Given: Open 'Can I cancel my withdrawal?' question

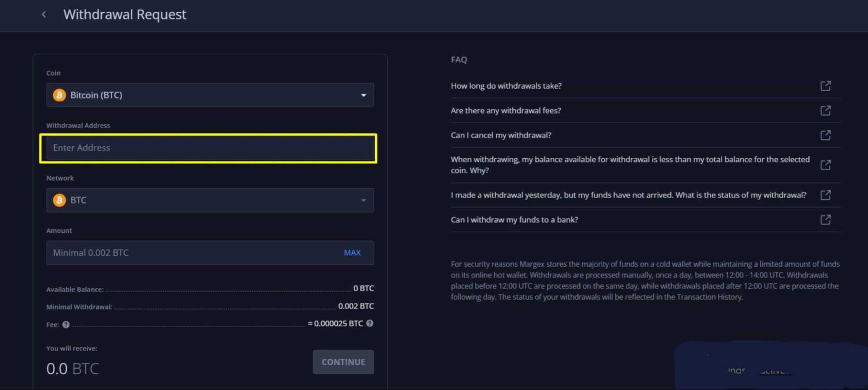Looking at the screenshot, I should coord(501,135).
